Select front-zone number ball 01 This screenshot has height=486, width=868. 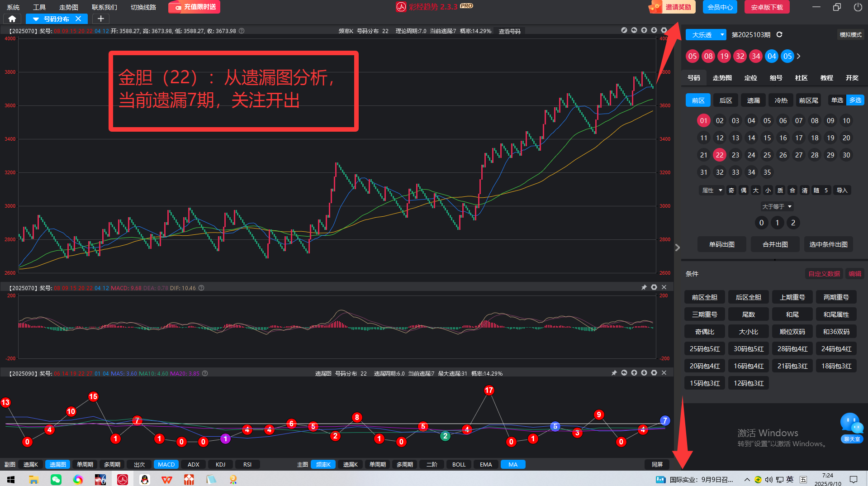click(x=703, y=120)
